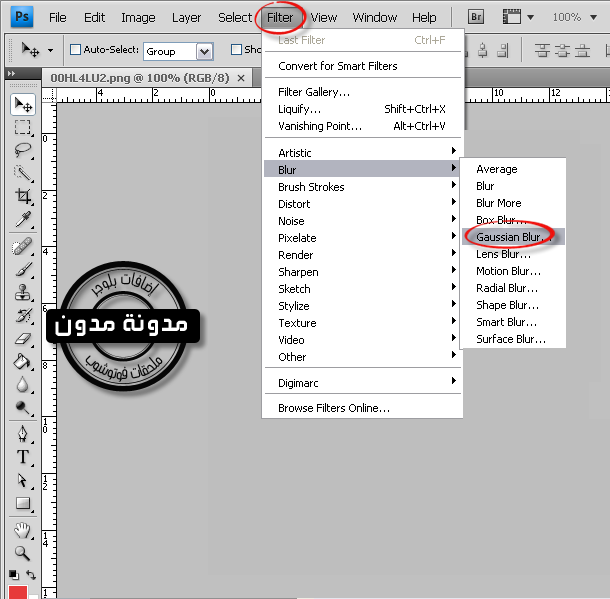Open Vanishing Point filter
The height and width of the screenshot is (599, 610).
click(x=363, y=126)
